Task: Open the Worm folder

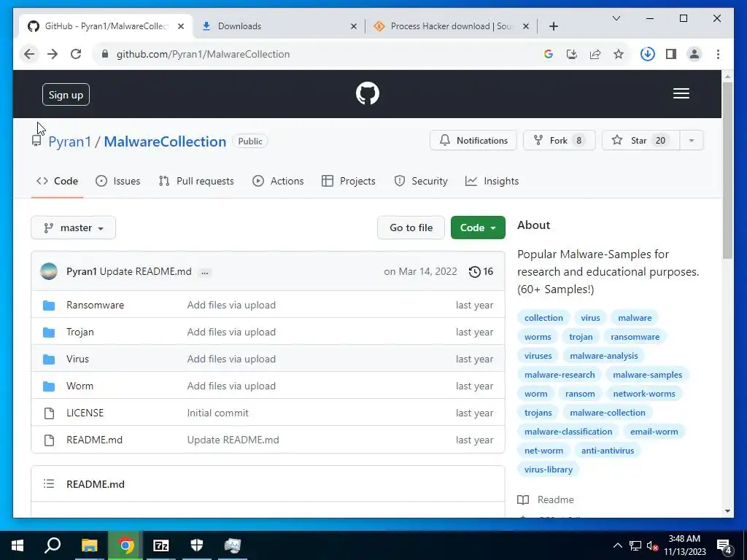Action: [80, 386]
